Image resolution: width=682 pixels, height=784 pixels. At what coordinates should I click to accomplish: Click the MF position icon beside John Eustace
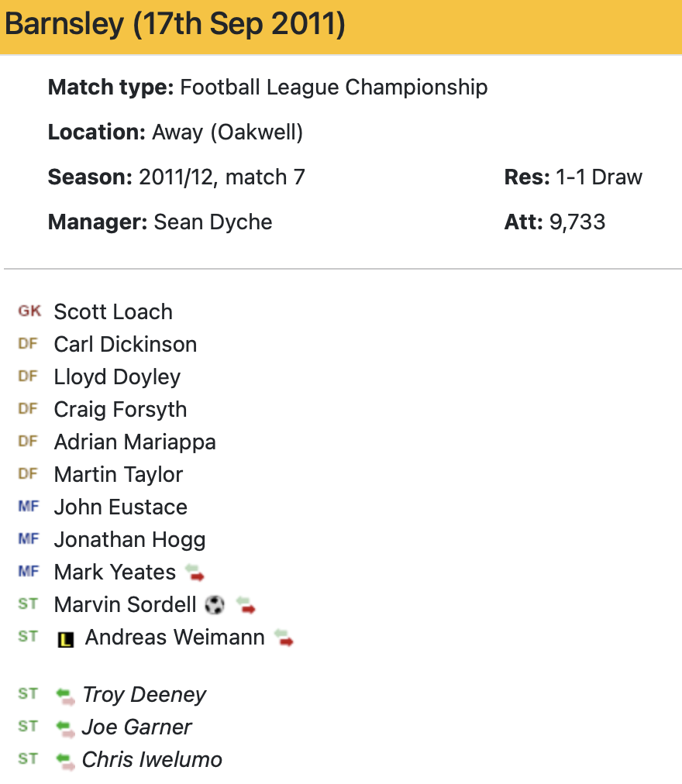click(x=29, y=507)
